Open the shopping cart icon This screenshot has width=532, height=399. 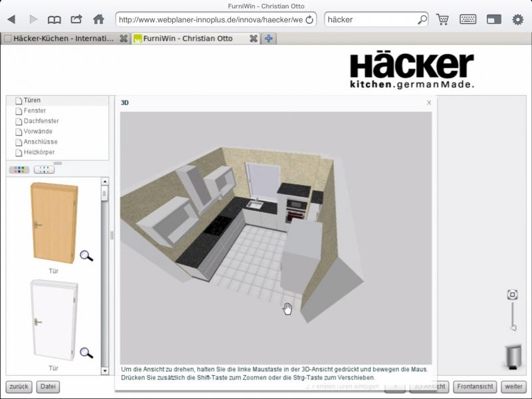click(442, 19)
